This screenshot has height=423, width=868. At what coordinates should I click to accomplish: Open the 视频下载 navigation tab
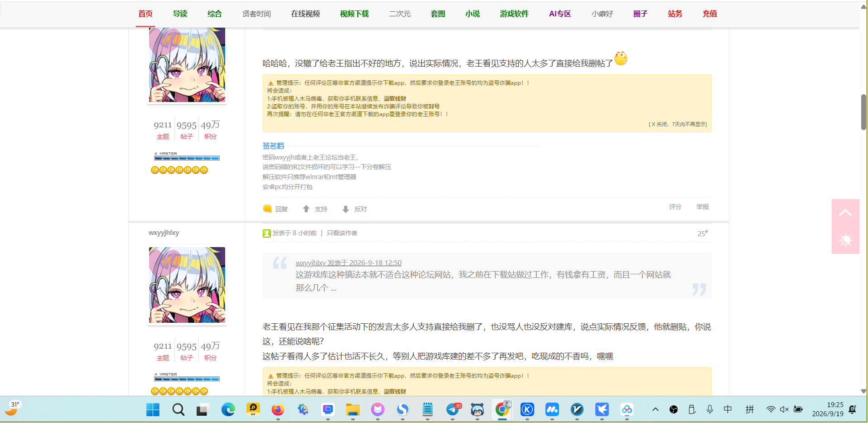(x=354, y=14)
